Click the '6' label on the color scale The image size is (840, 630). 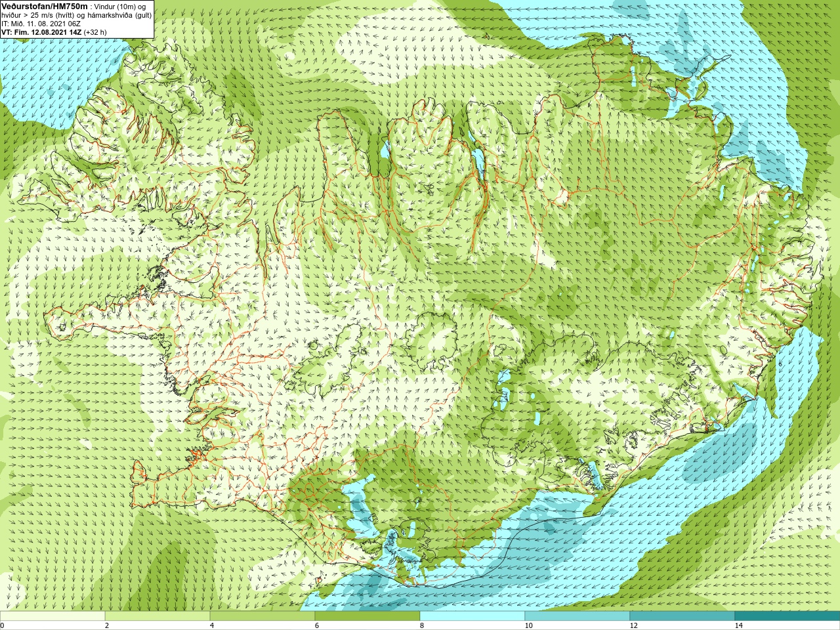[x=317, y=625]
